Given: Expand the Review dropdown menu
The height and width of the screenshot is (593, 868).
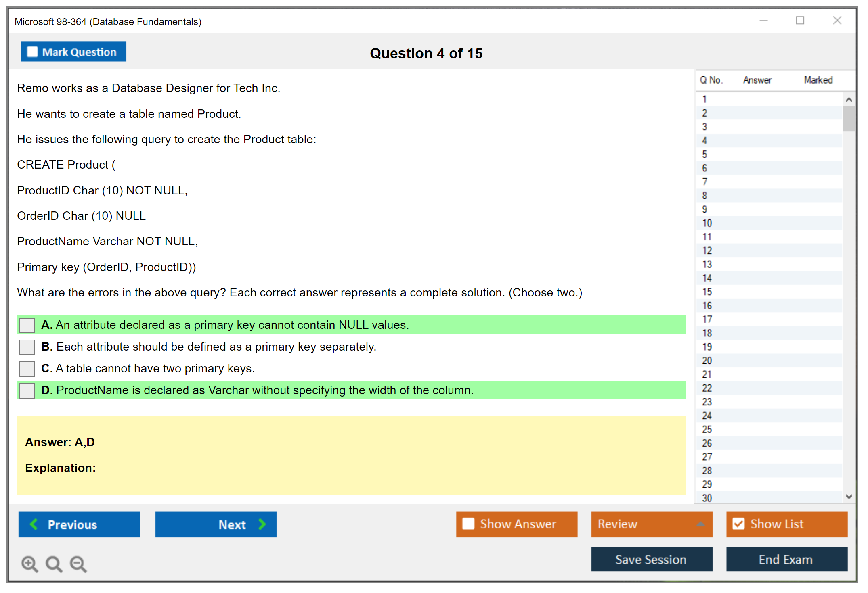Looking at the screenshot, I should (x=700, y=524).
